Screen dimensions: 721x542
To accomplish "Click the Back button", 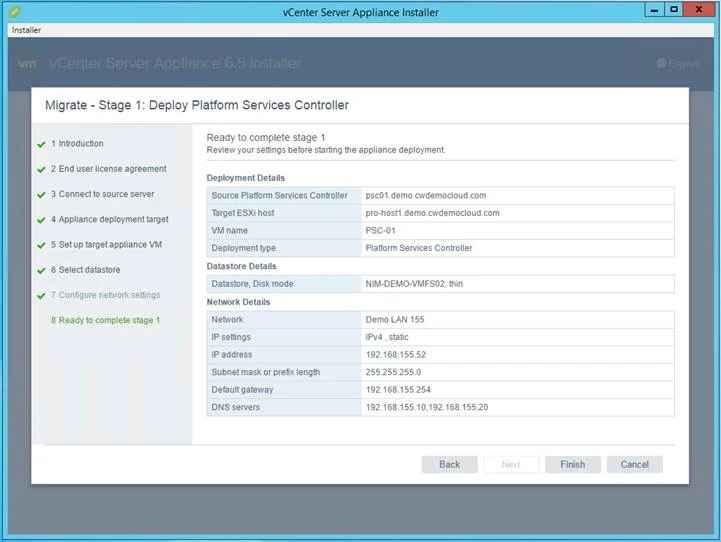I will coord(449,464).
